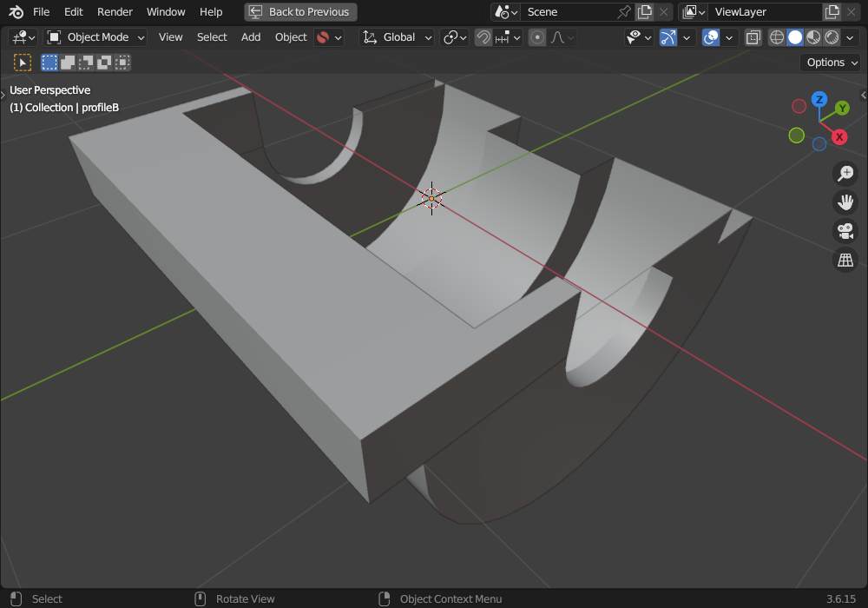Switch to solid shading
The width and height of the screenshot is (868, 608).
pos(795,37)
